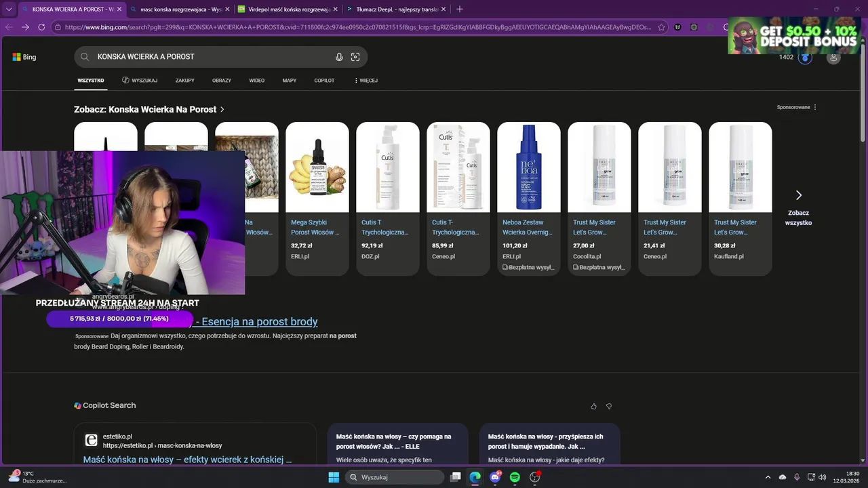The height and width of the screenshot is (488, 868).
Task: Click the taskbar Wyszukaj search box
Action: tap(395, 477)
